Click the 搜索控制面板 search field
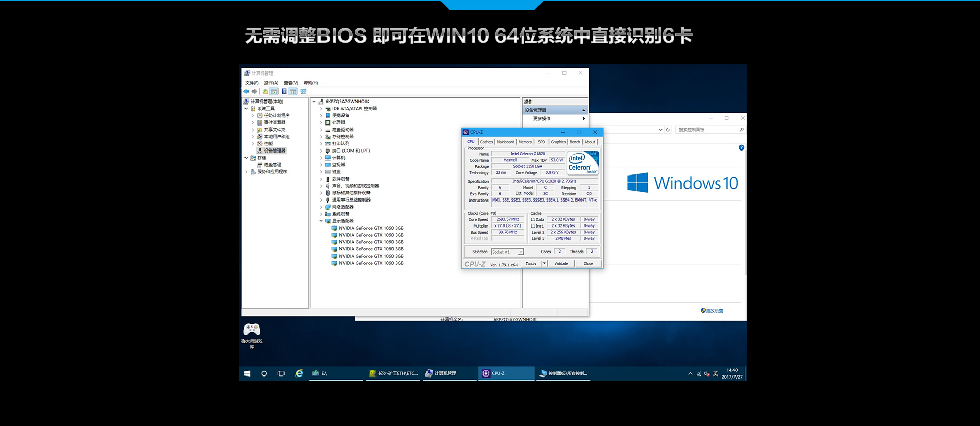The image size is (980, 426). [707, 130]
